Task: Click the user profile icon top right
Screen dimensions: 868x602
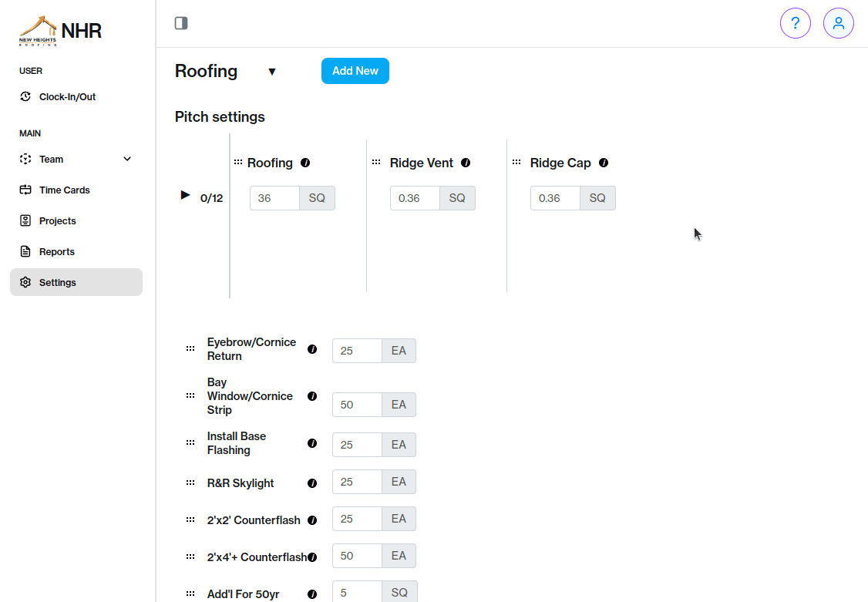Action: (839, 23)
